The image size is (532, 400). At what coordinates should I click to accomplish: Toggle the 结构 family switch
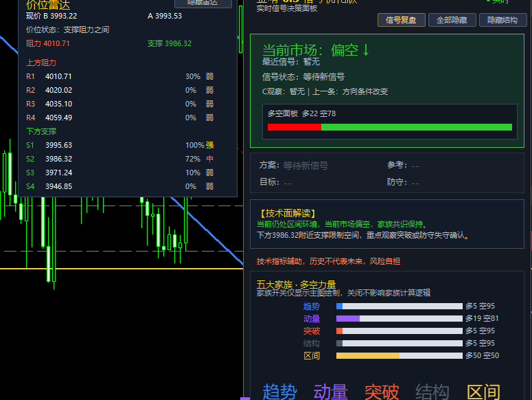[x=432, y=392]
